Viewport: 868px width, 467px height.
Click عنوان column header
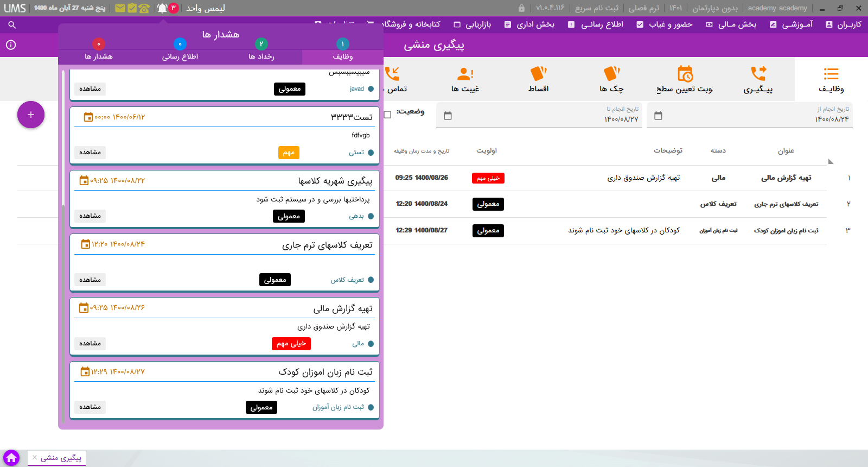[786, 151]
